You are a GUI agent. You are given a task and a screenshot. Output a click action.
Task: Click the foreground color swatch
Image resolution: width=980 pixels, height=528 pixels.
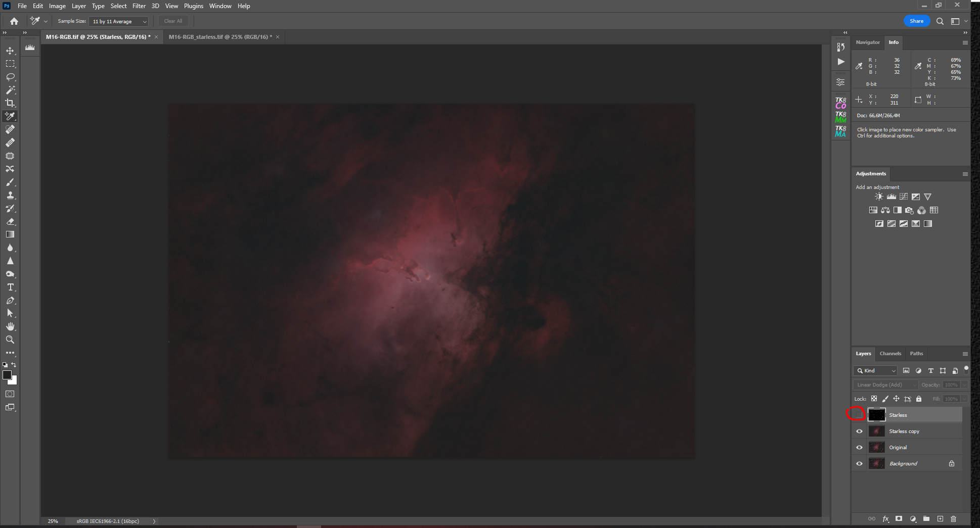(x=7, y=375)
